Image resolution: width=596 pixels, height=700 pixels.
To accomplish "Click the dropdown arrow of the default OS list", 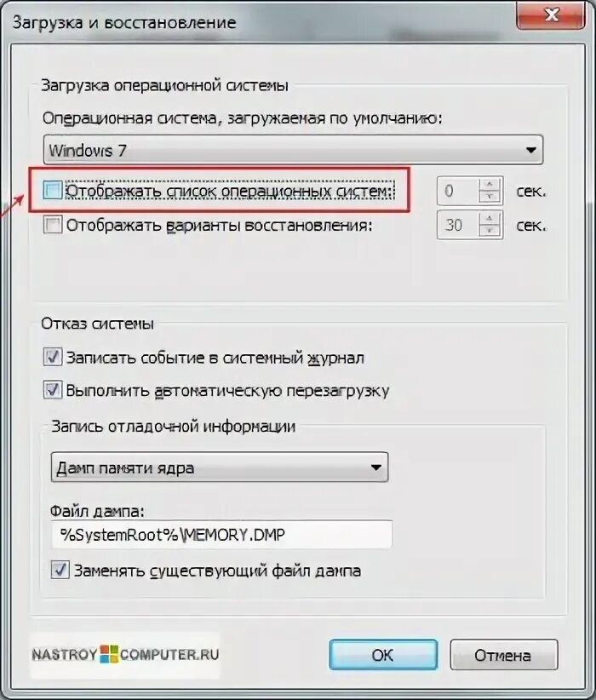I will [530, 150].
